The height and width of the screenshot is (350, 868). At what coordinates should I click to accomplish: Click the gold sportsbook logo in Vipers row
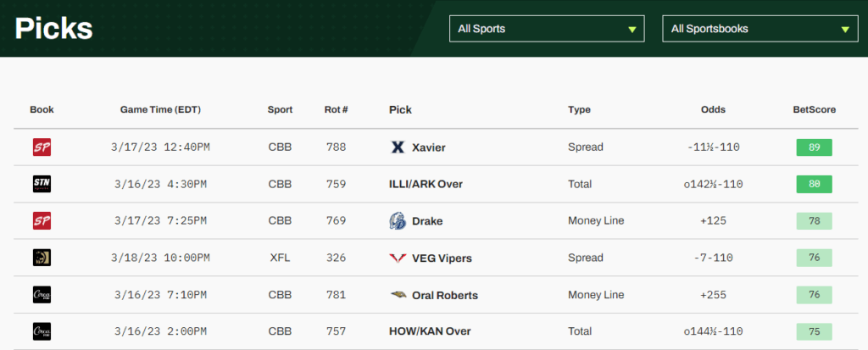tap(42, 258)
